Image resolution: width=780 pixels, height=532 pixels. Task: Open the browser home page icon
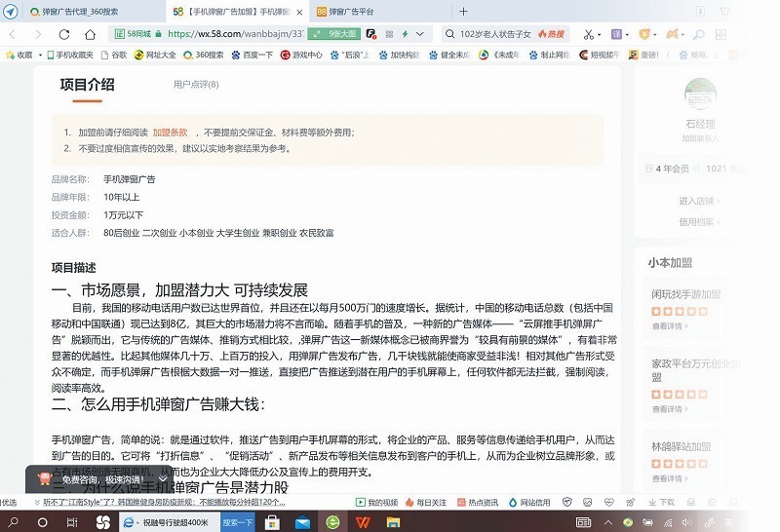(x=90, y=34)
